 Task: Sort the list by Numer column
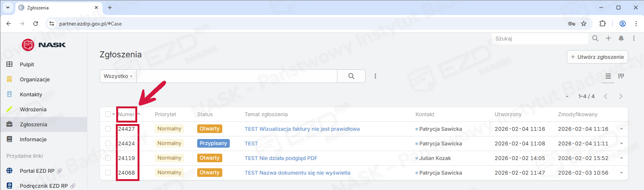click(126, 114)
